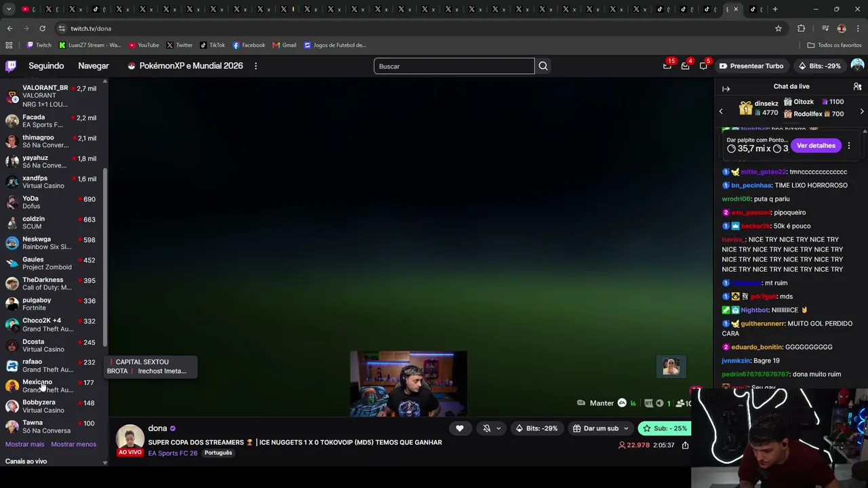The width and height of the screenshot is (868, 488).
Task: Click the Sub: - 25% button
Action: (665, 428)
